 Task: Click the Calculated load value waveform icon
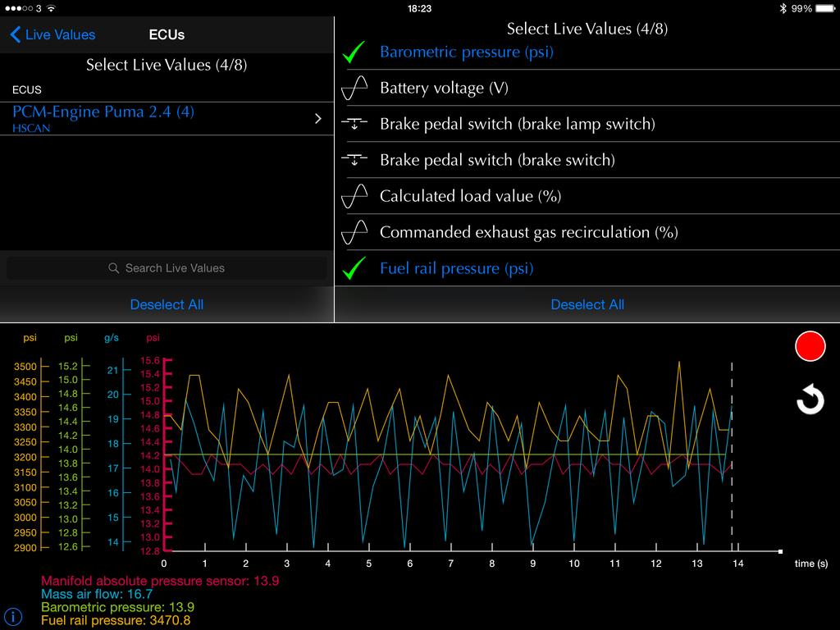tap(354, 196)
